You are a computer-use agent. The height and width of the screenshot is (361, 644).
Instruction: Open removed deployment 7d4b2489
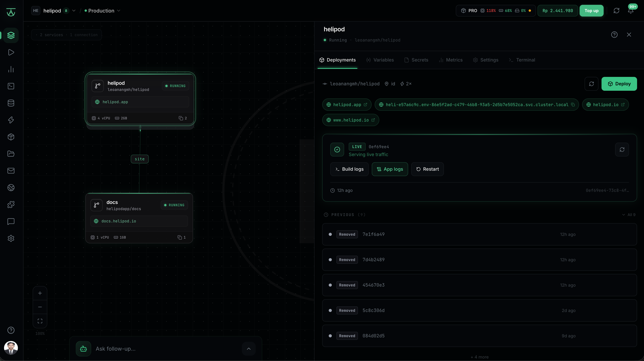479,260
